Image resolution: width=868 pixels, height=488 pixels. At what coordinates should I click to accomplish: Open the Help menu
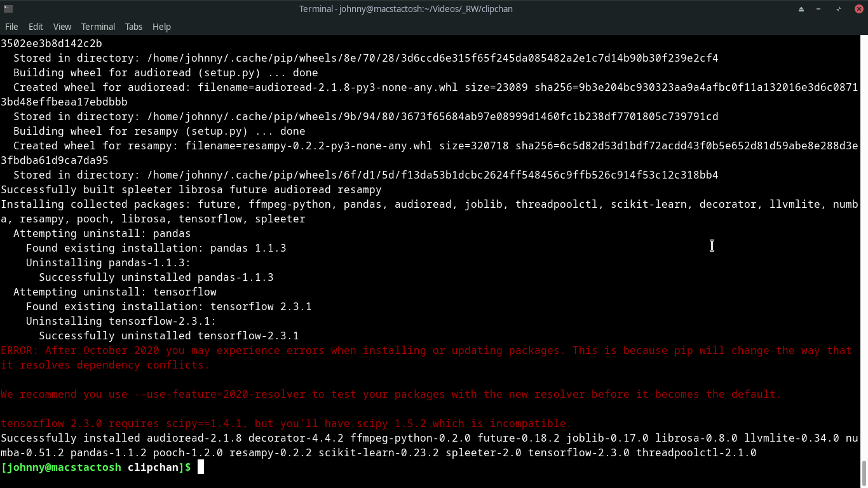161,27
